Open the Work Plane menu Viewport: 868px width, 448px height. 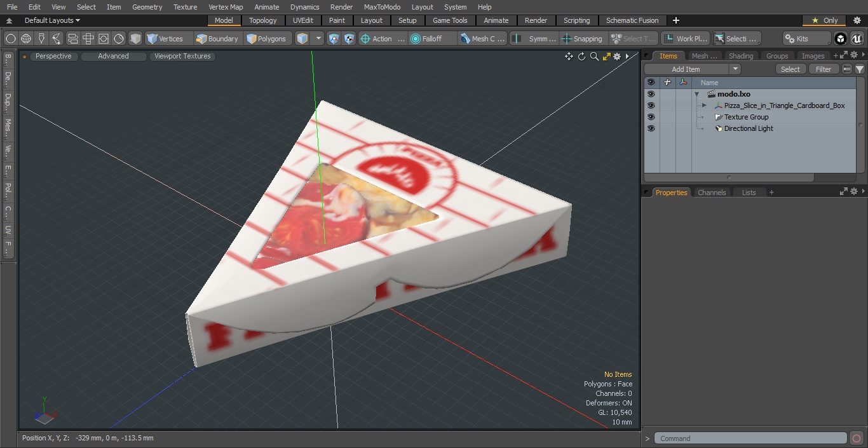click(685, 39)
